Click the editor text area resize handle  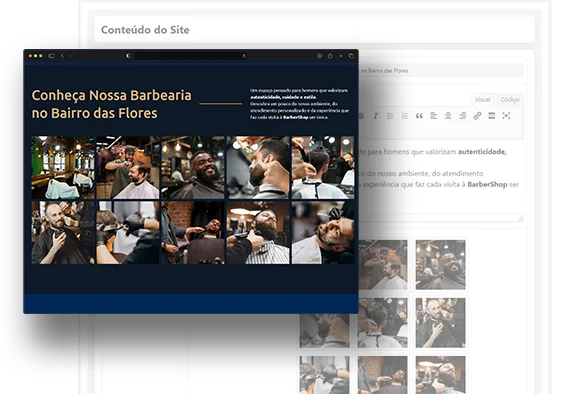tap(520, 217)
